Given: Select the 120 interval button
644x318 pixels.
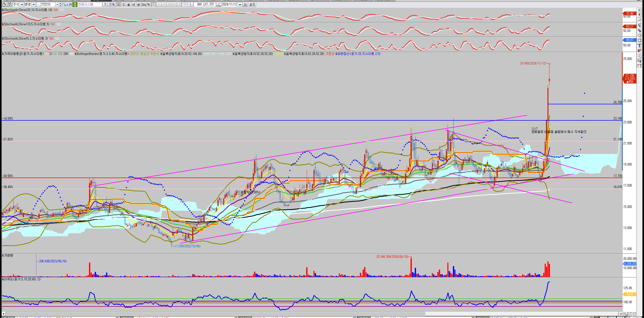Looking at the screenshot, I should click(179, 5).
